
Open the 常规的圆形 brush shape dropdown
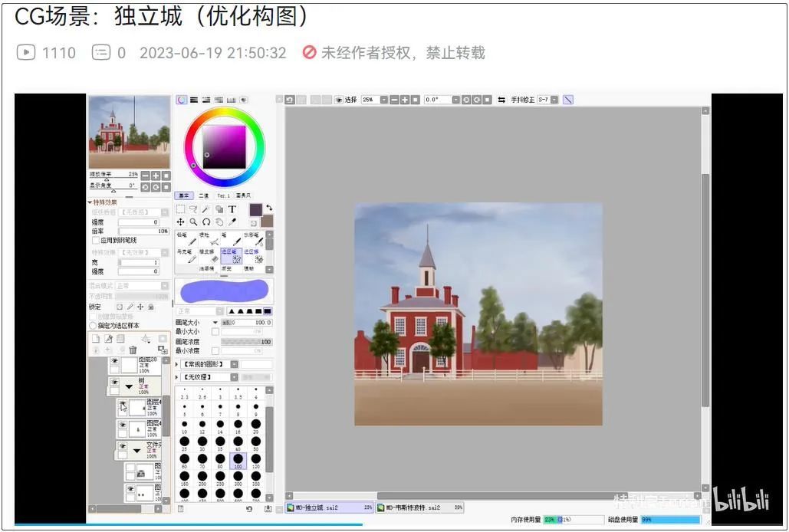(x=235, y=364)
